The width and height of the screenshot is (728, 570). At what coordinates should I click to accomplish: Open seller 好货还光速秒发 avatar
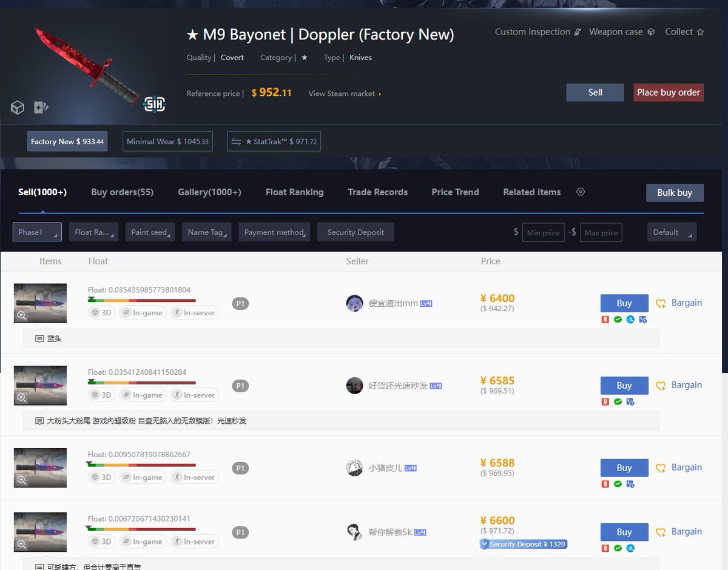tap(354, 385)
